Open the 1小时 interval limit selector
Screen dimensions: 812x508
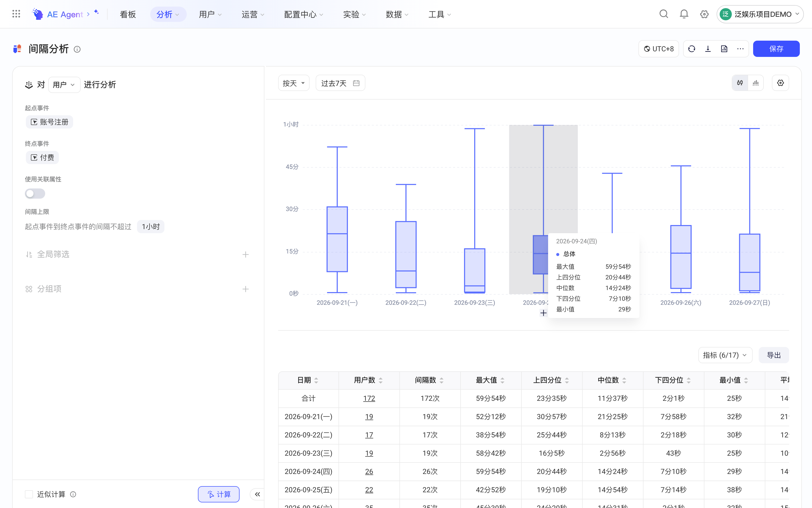[x=151, y=227]
